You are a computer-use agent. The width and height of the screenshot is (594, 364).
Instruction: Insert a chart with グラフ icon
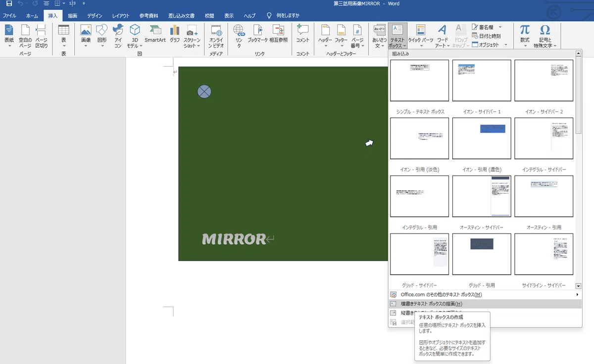175,34
